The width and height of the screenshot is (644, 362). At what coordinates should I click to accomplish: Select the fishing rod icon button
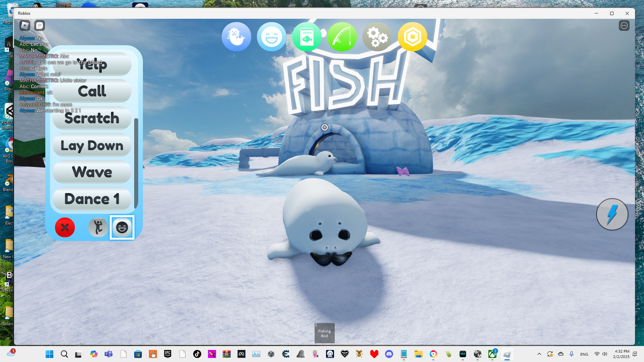pyautogui.click(x=342, y=37)
